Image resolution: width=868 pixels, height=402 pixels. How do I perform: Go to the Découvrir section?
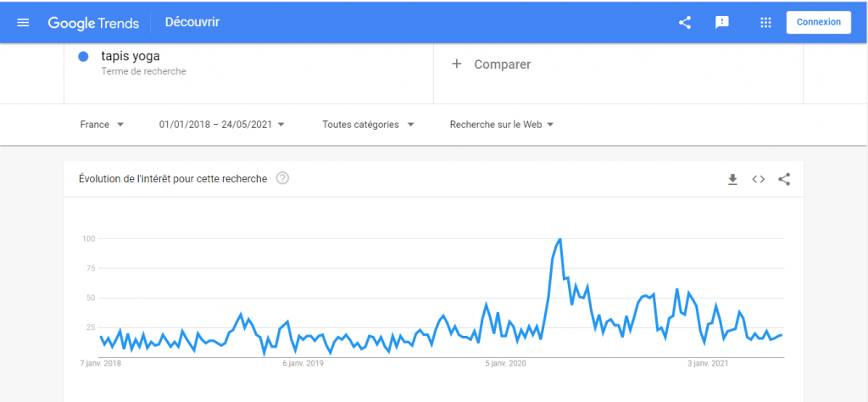click(192, 23)
